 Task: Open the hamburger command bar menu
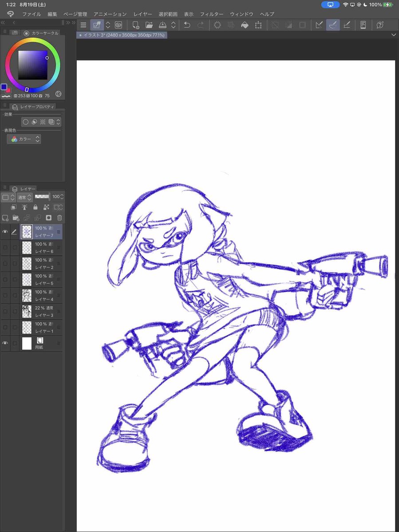coord(83,25)
